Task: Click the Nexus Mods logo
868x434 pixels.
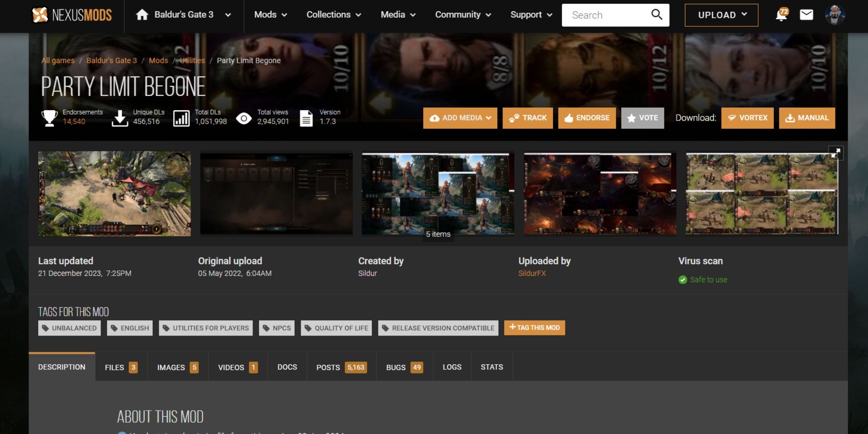Action: (72, 15)
